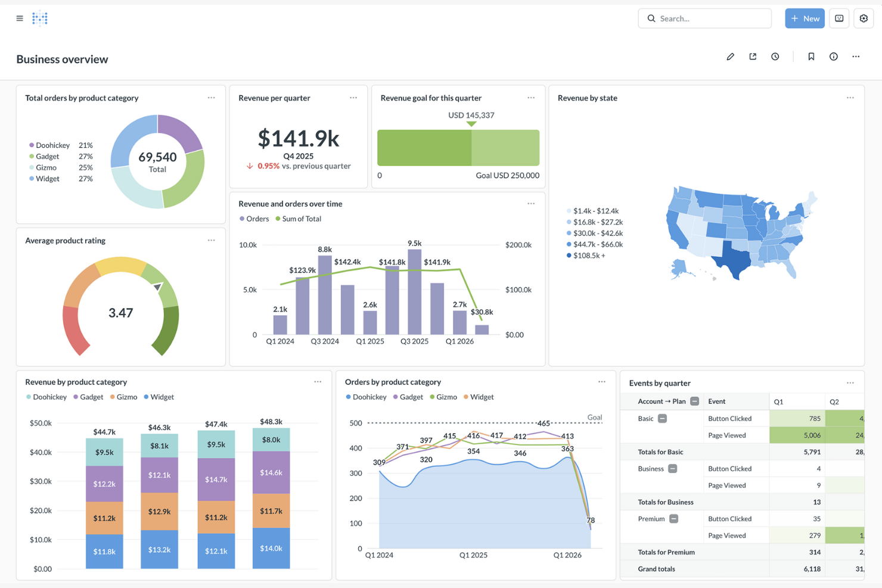Open the Metabot assistant icon
Viewport: 882px width, 588px height.
click(838, 18)
